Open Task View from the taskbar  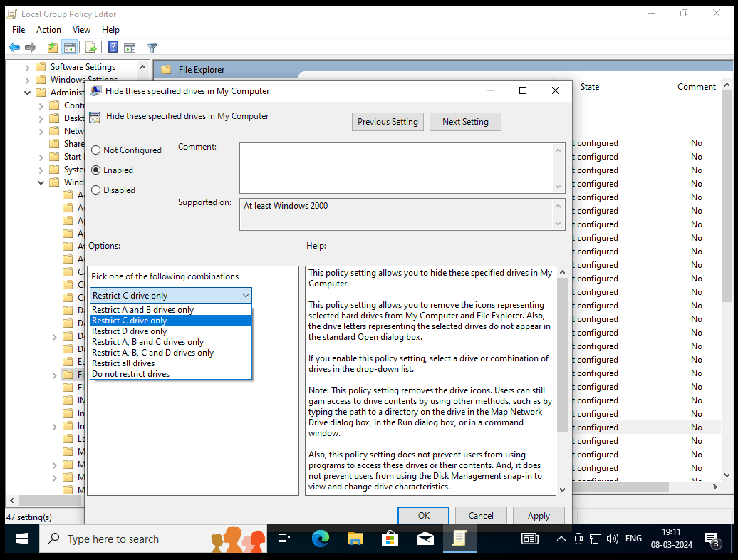pos(284,539)
